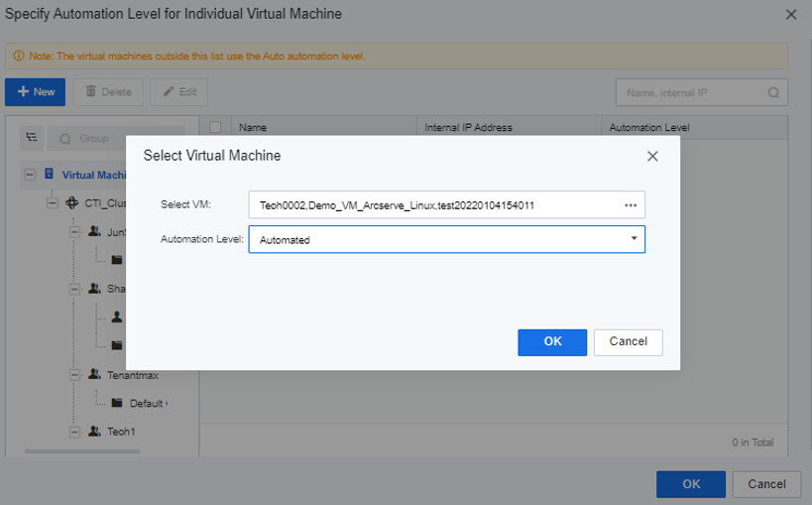Select the Sha tenant user icon
Viewport: 812px width, 505px height.
(94, 288)
